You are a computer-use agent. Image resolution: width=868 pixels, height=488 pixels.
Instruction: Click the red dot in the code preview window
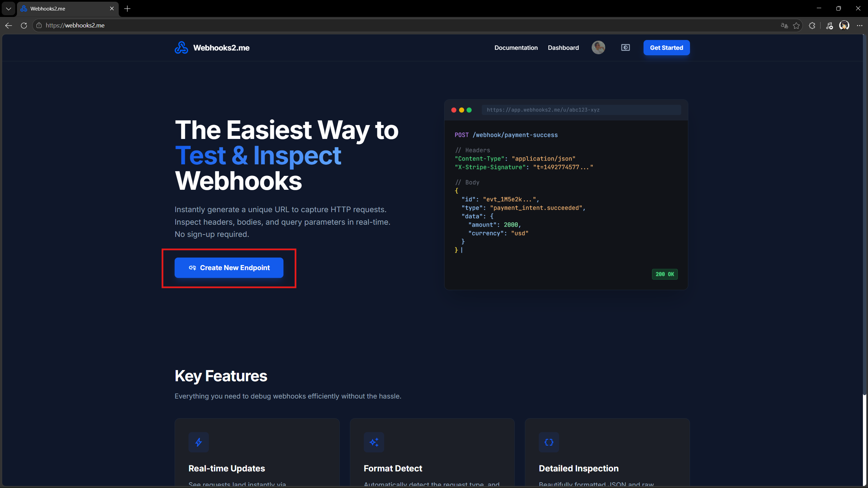(454, 110)
